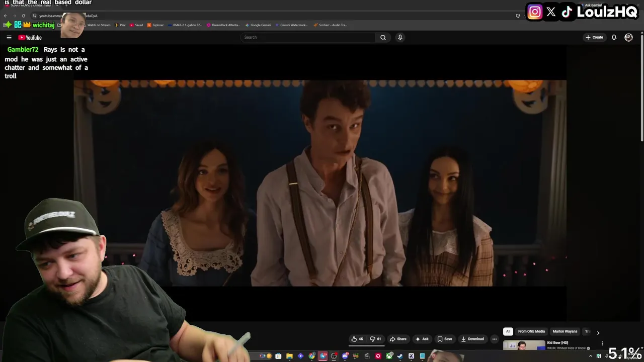The height and width of the screenshot is (362, 644).
Task: Open the Plex bookmark
Action: 120,25
